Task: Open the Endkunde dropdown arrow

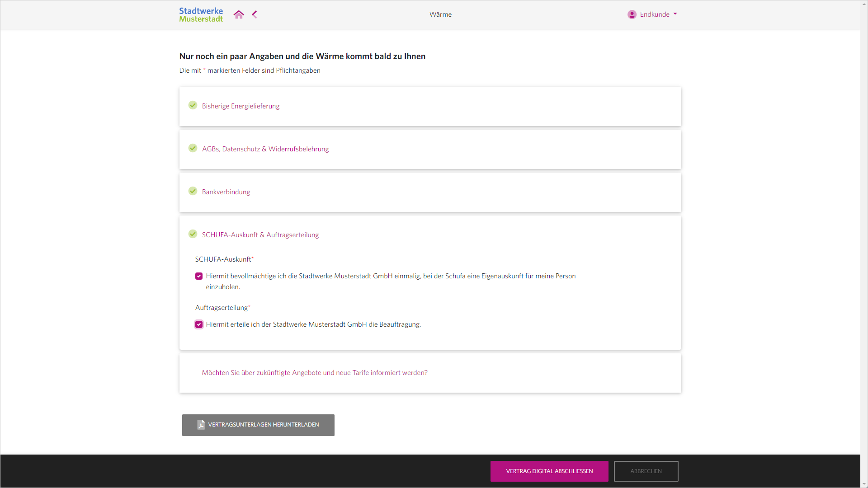Action: coord(675,14)
